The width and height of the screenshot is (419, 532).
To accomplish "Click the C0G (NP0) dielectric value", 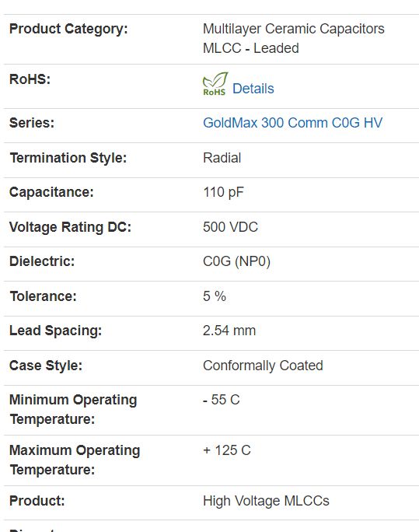I will (236, 261).
